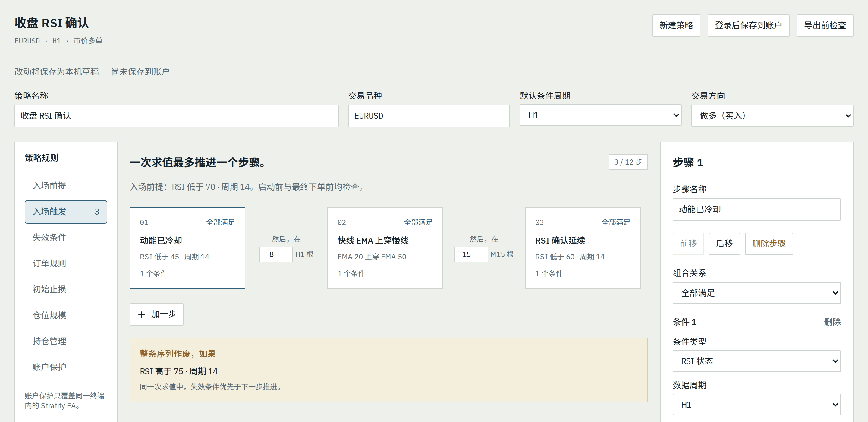
Task: Edit the 步骤名称 field
Action: pos(756,209)
